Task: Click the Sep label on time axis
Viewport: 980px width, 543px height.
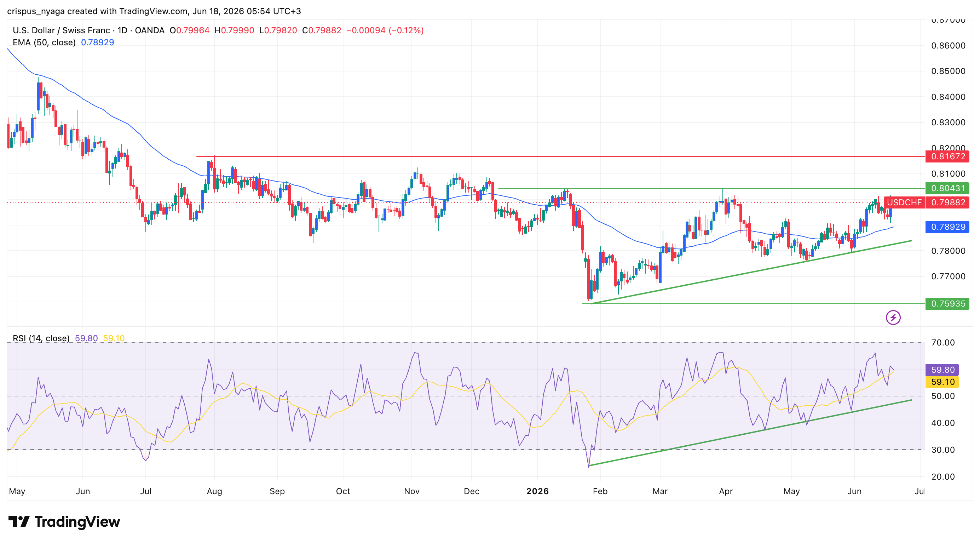Action: pos(277,491)
